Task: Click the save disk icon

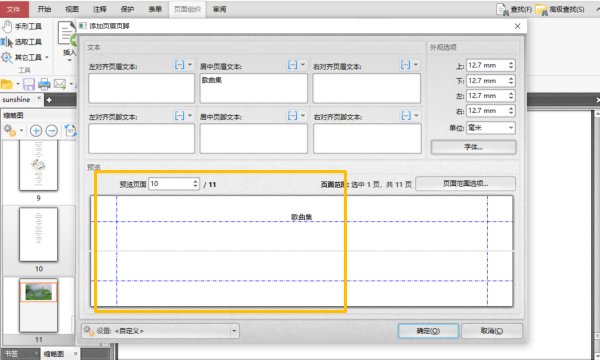Action: click(x=29, y=84)
